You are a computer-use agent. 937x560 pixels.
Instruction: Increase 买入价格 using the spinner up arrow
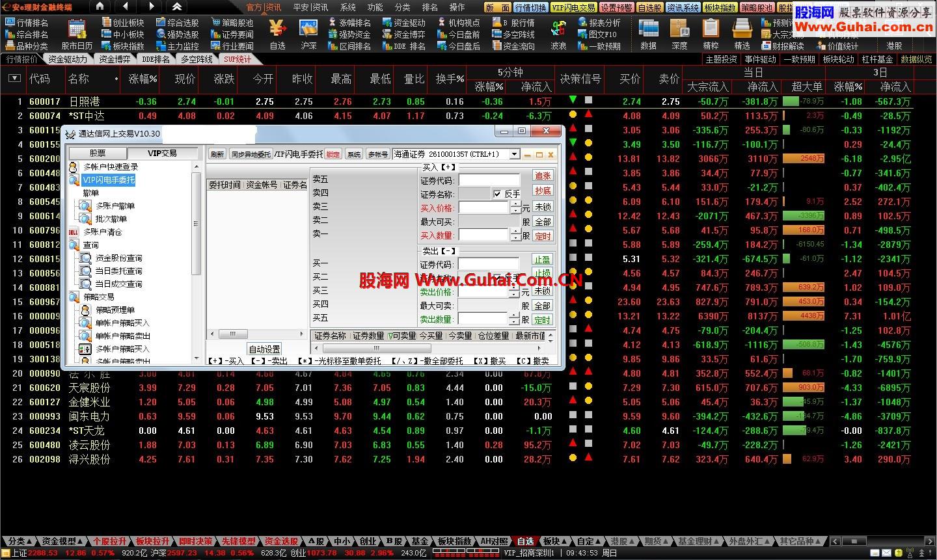(x=515, y=204)
